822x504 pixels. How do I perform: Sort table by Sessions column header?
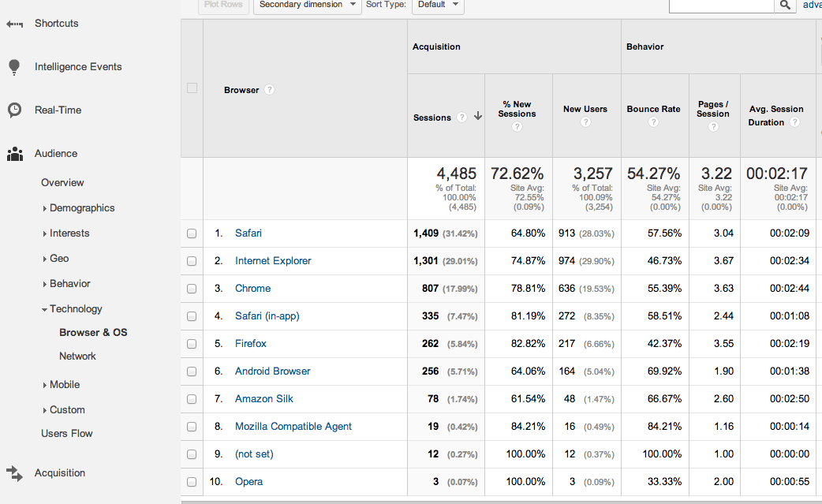(x=432, y=118)
